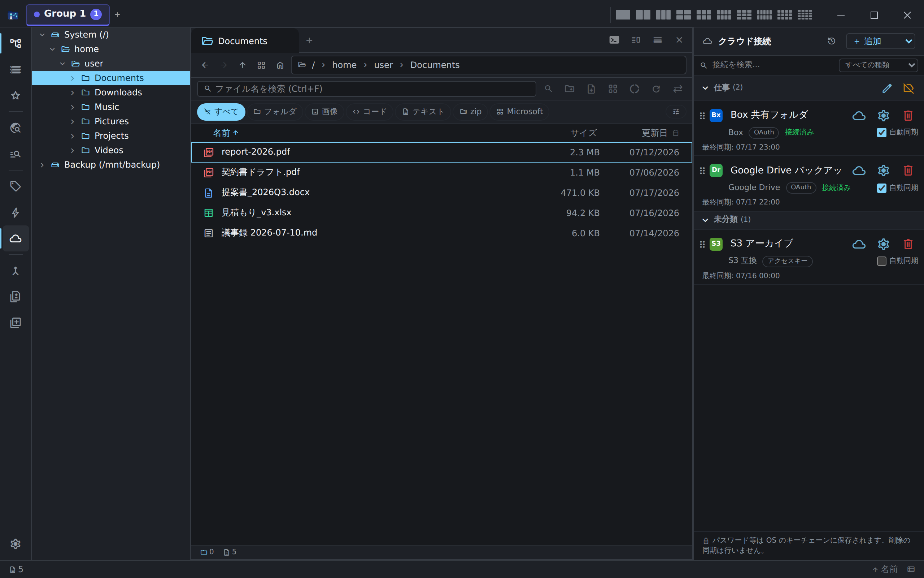Viewport: 924px width, 578px height.
Task: Toggle auto-sync for Google Drive backup
Action: point(881,188)
